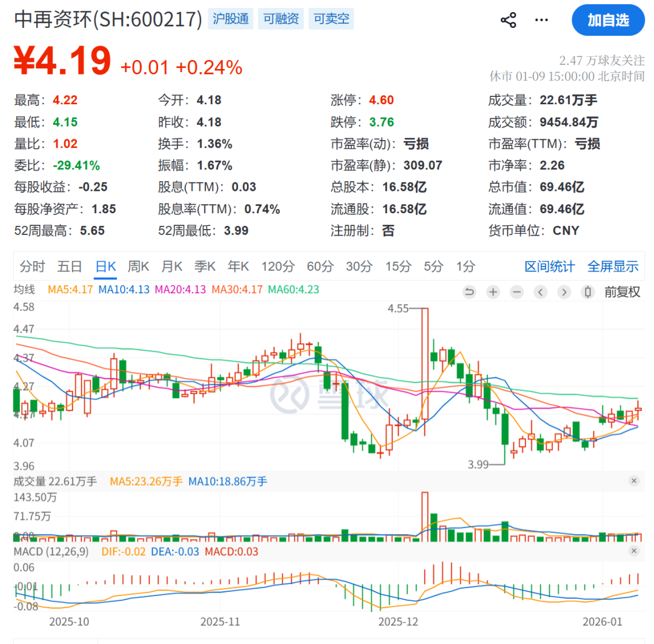Pan chart right with right arrow icon
This screenshot has height=644, width=654.
[x=563, y=292]
